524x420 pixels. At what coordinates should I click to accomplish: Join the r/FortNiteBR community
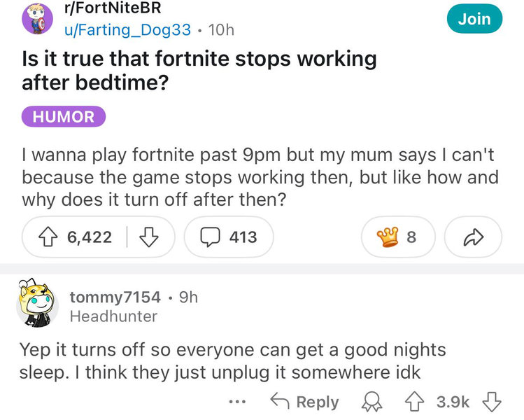tap(474, 19)
